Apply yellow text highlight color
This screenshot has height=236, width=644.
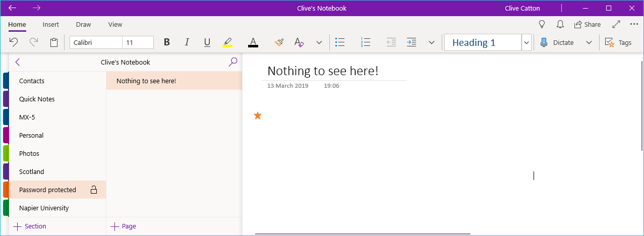pyautogui.click(x=227, y=42)
